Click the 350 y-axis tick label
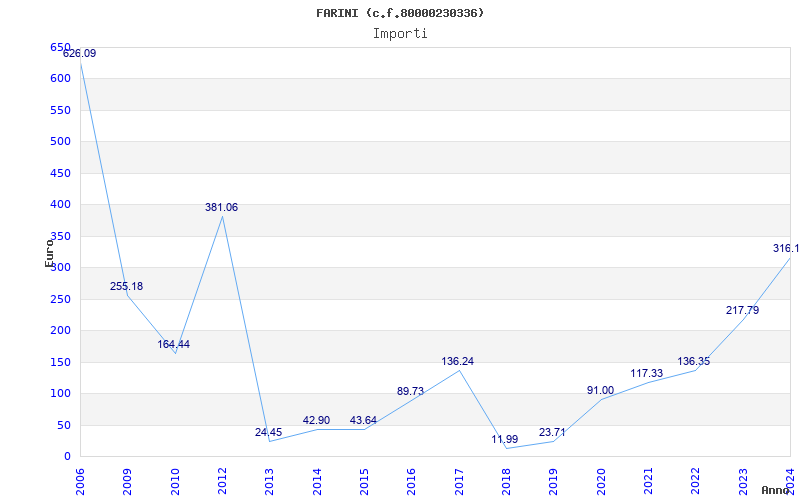 click(60, 236)
